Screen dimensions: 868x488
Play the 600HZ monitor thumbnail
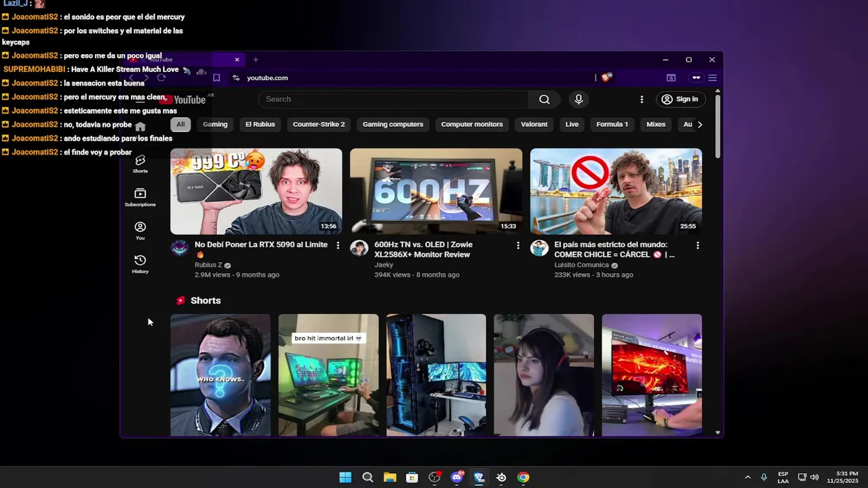[x=436, y=191]
